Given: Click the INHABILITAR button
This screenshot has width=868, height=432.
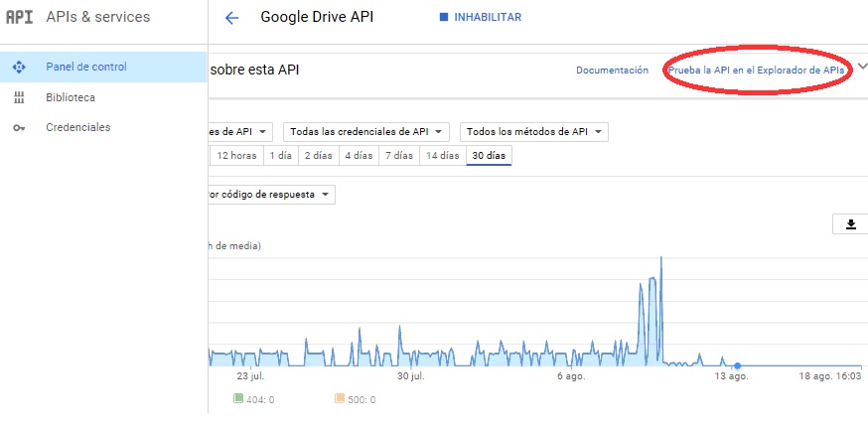Looking at the screenshot, I should click(481, 17).
